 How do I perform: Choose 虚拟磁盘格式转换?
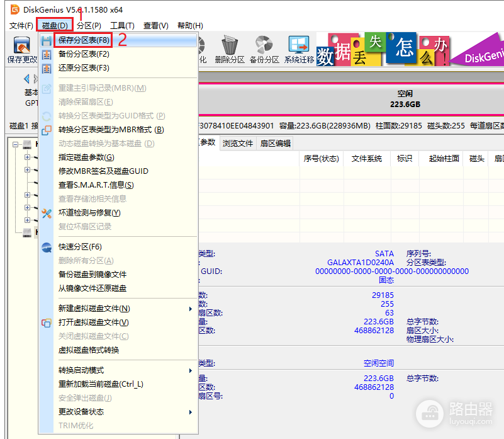point(118,350)
